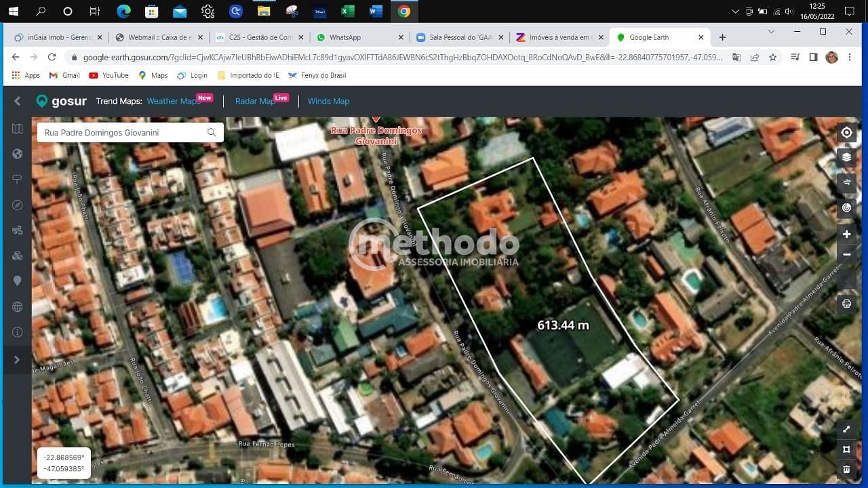The height and width of the screenshot is (488, 868).
Task: Toggle the location pin in left sidebar
Action: (18, 281)
